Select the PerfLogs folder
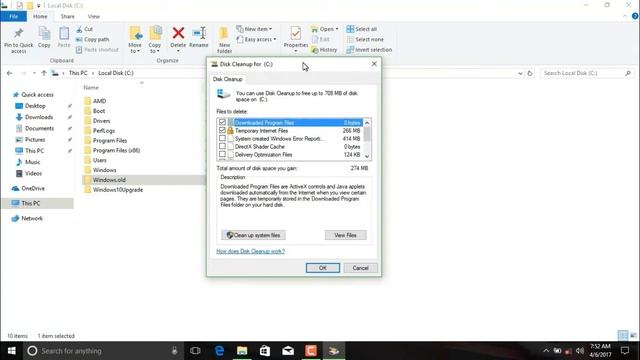Screen dimensions: 640x360 point(104,131)
